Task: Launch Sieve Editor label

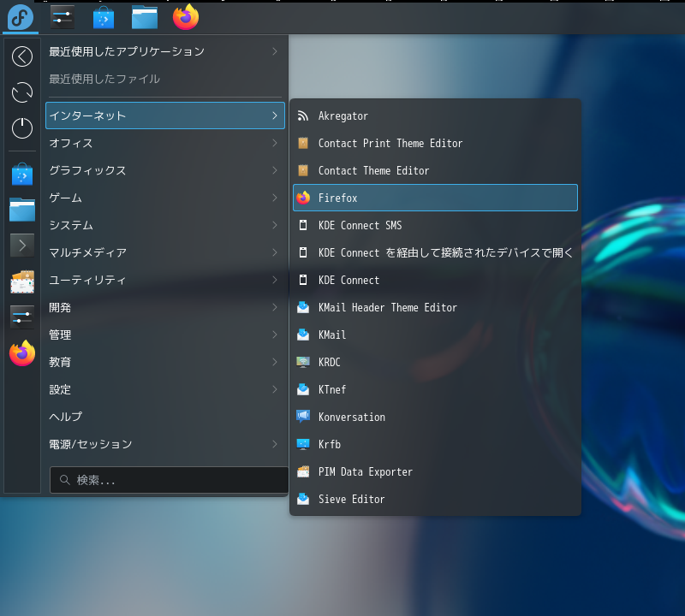Action: pyautogui.click(x=351, y=499)
